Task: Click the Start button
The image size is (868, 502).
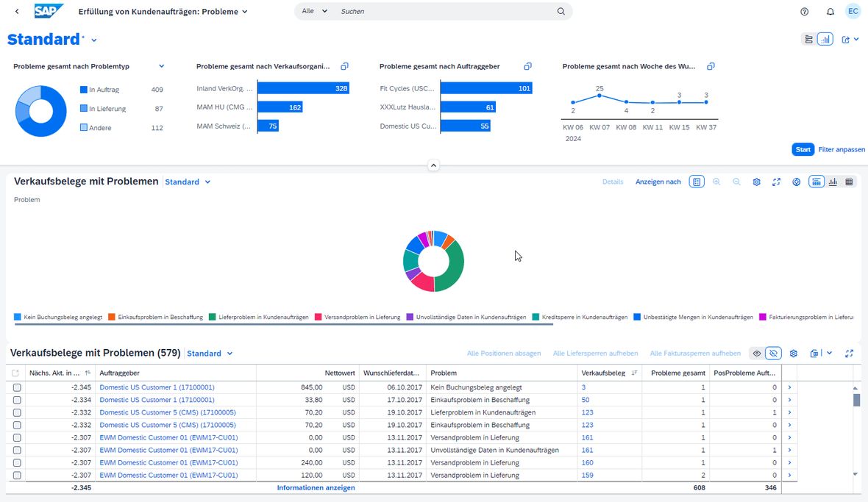Action: (803, 149)
